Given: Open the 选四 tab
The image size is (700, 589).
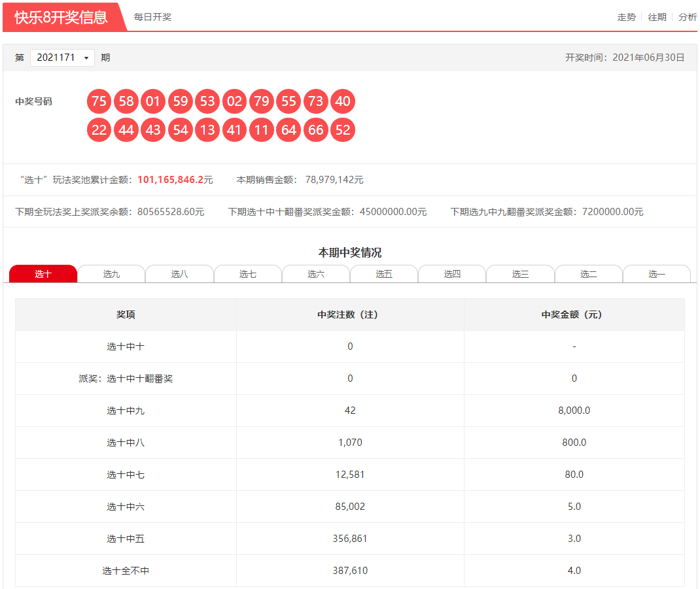Looking at the screenshot, I should point(452,274).
